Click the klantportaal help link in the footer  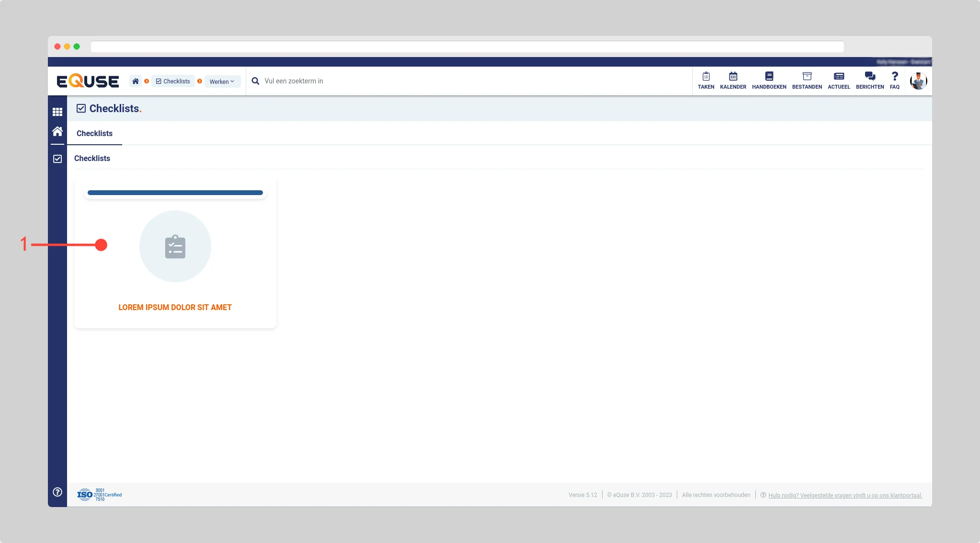[x=845, y=495]
